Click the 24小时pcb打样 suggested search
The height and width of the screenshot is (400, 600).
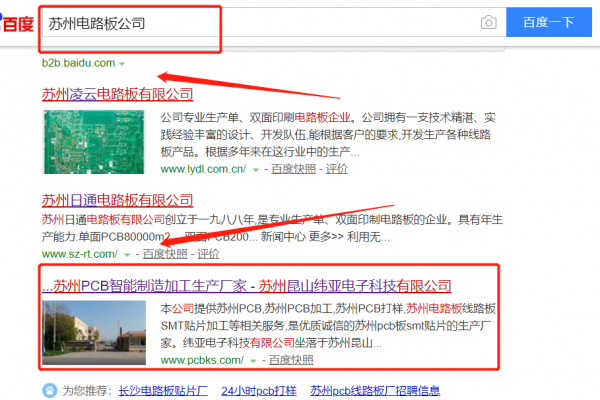click(259, 390)
